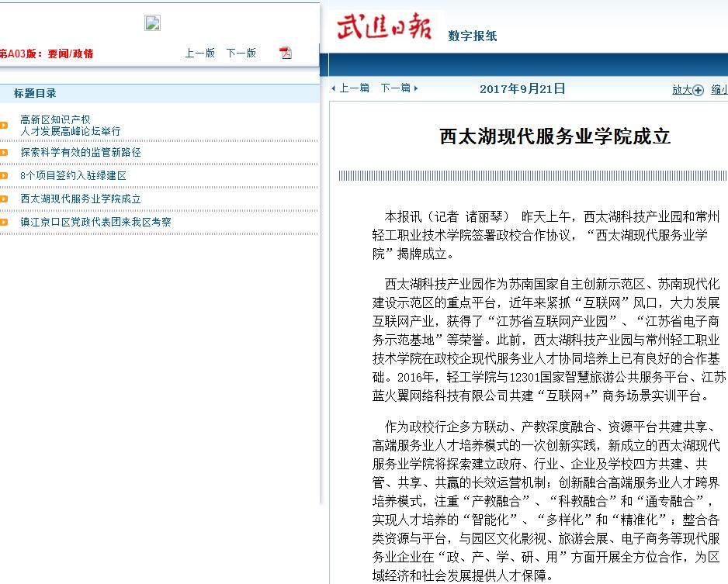Open article 探索科学有效的监管新路径
Screen dimensions: 728x584
pyautogui.click(x=80, y=152)
